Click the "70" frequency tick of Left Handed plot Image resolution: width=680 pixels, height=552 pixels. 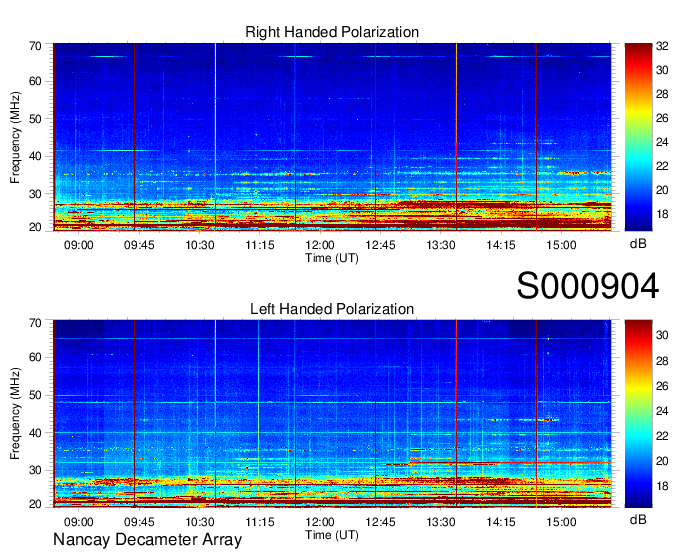click(35, 323)
